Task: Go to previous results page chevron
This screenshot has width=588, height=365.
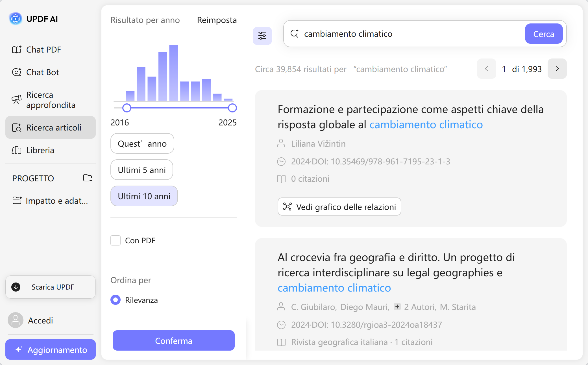Action: (x=486, y=69)
